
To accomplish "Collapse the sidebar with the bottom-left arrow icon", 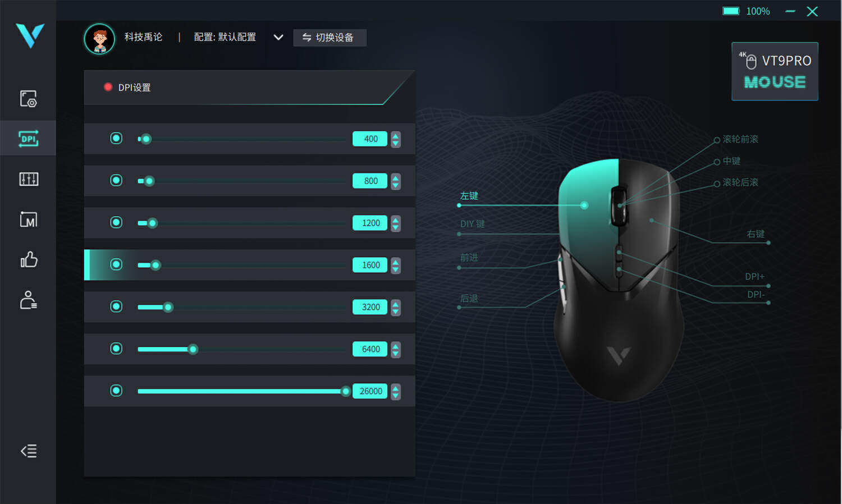I will pyautogui.click(x=29, y=451).
